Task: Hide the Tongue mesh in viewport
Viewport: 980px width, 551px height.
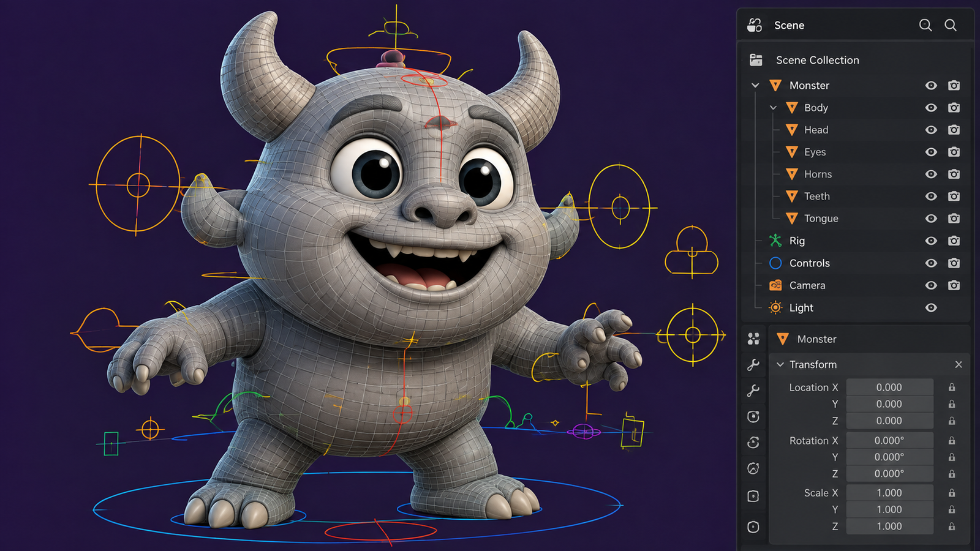Action: 931,219
